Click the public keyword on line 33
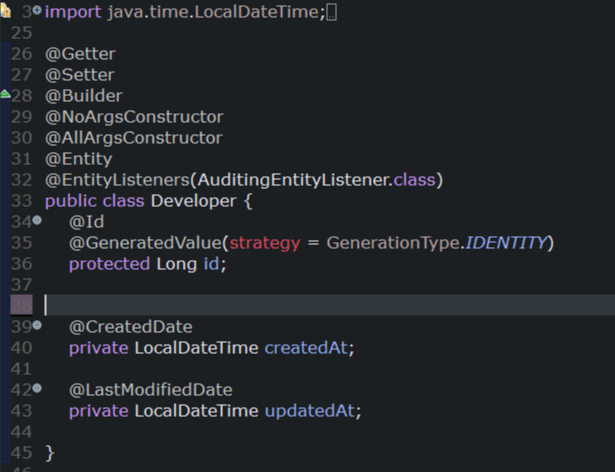Screen dimensions: 615x472 (x=71, y=201)
